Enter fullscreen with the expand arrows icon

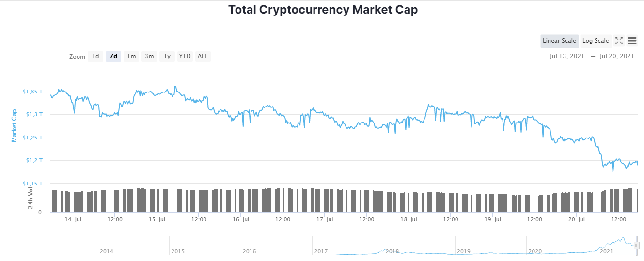(x=619, y=41)
